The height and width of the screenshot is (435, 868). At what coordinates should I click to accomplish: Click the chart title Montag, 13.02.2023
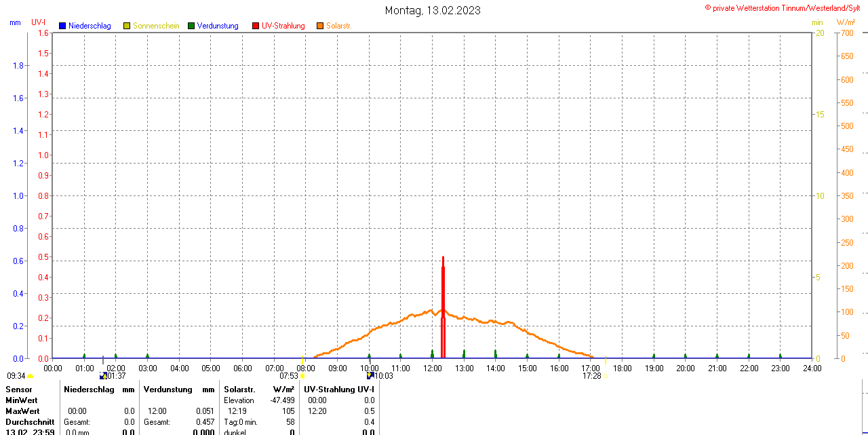[433, 11]
